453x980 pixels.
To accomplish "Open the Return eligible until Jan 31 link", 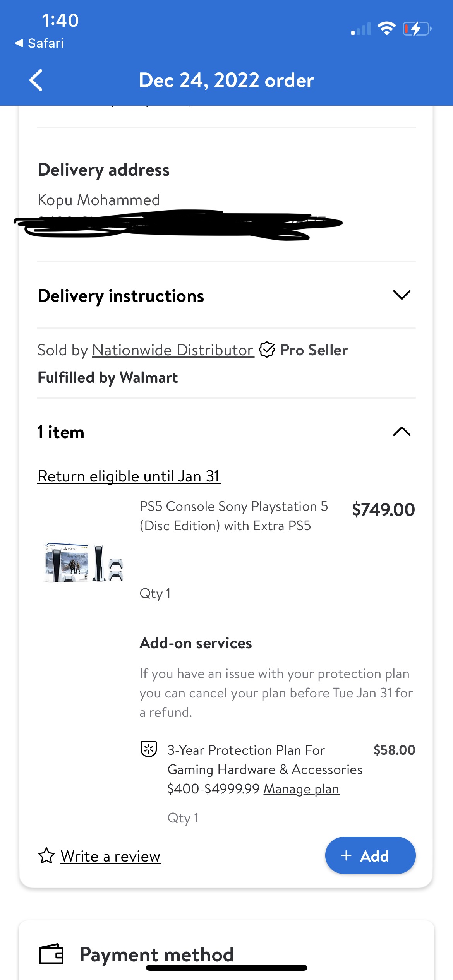I will [x=129, y=476].
